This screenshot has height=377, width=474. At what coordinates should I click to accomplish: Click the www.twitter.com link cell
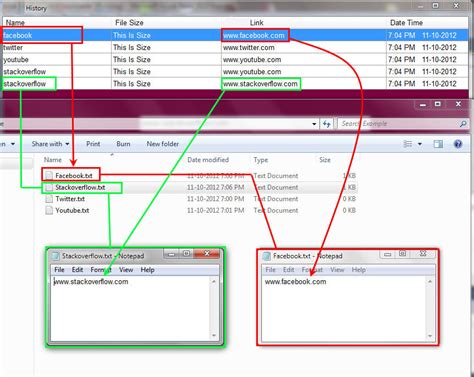click(x=303, y=48)
